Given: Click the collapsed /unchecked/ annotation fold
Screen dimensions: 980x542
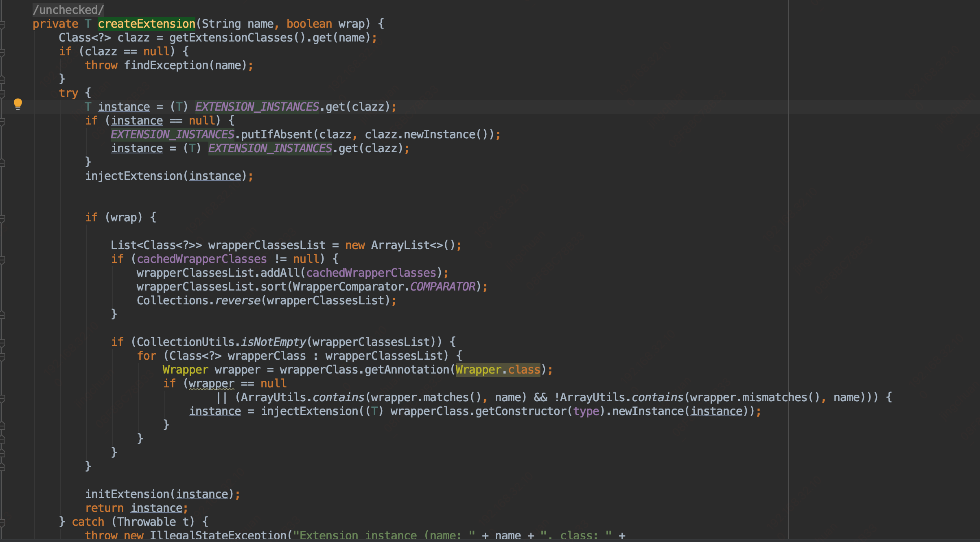Looking at the screenshot, I should [68, 10].
